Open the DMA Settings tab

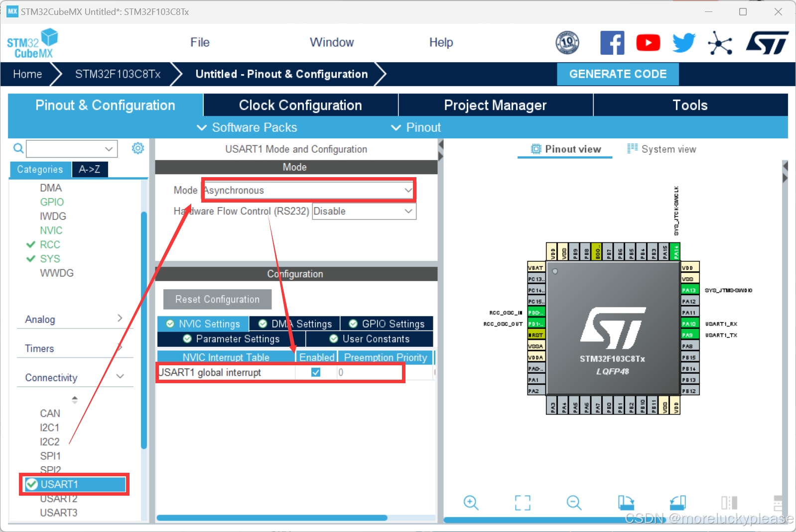point(295,324)
